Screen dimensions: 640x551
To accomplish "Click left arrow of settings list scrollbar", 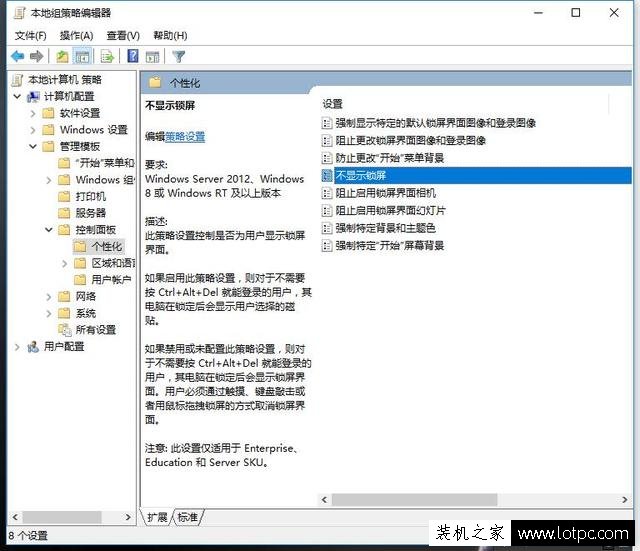I will [x=324, y=500].
